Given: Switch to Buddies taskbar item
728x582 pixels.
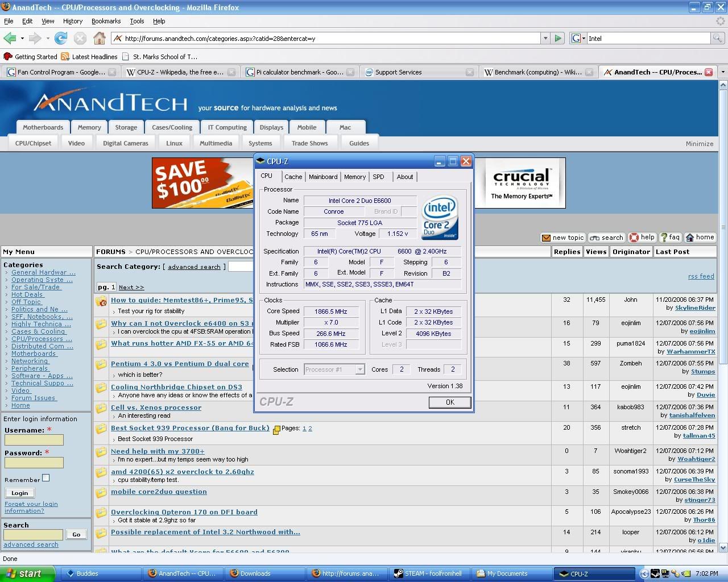Looking at the screenshot, I should (100, 573).
